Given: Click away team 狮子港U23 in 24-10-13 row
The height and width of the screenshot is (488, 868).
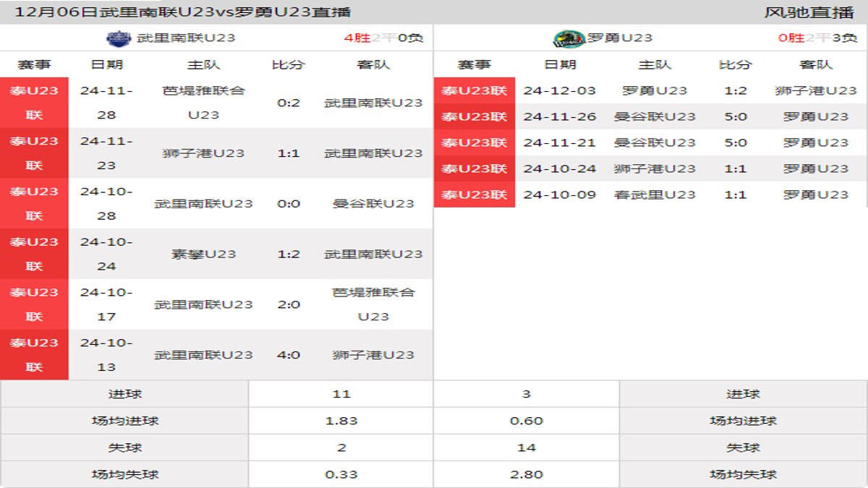Looking at the screenshot, I should pos(373,355).
